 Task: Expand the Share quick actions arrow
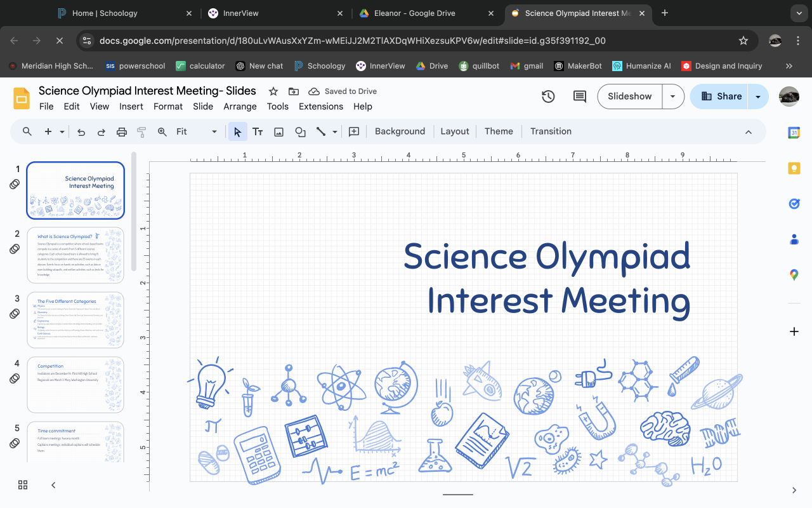[x=758, y=97]
